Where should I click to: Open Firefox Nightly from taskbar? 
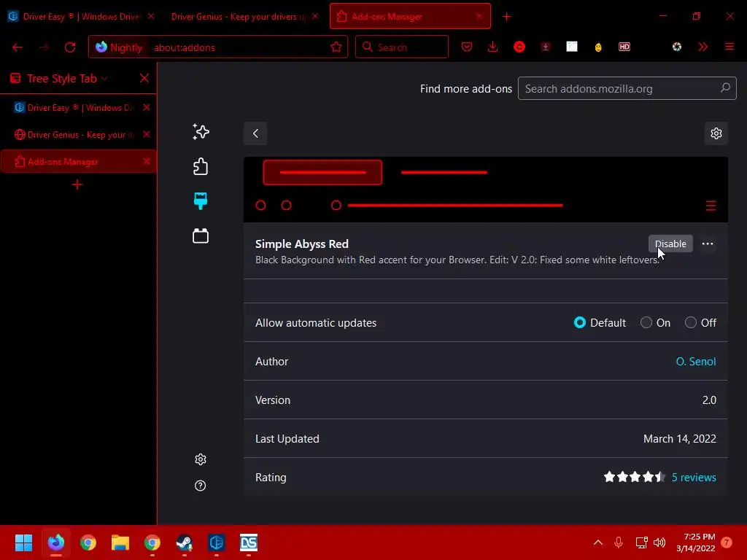(x=55, y=542)
